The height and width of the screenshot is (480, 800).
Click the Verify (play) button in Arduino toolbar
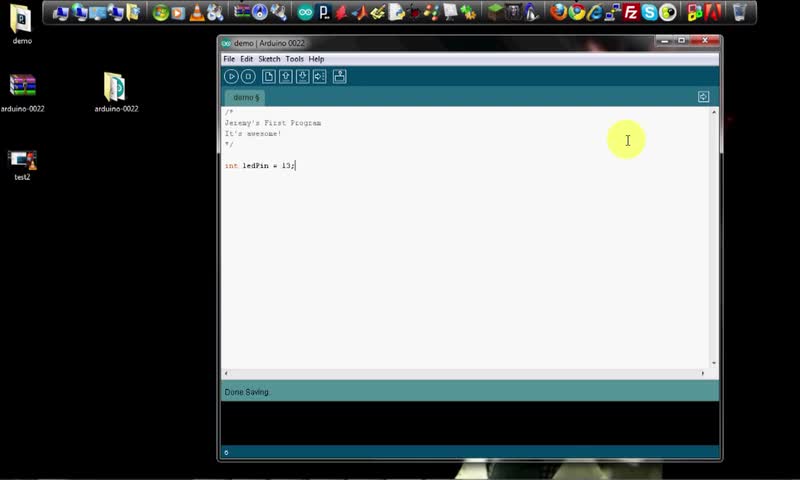(x=231, y=77)
